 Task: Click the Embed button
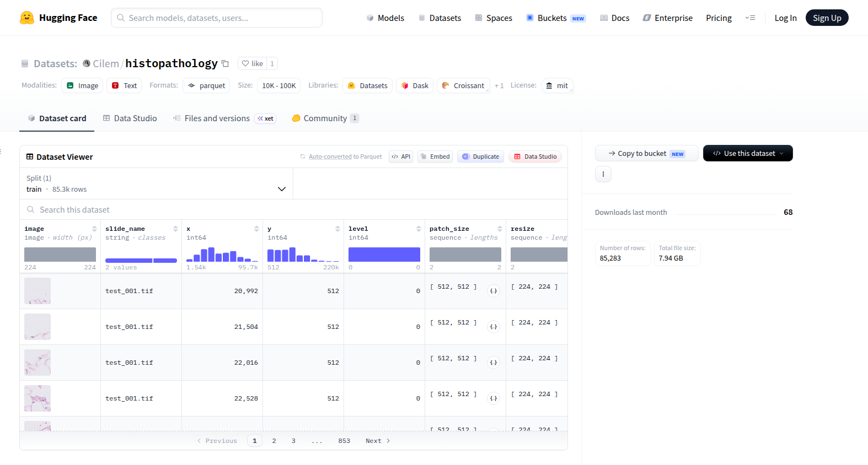(x=435, y=156)
